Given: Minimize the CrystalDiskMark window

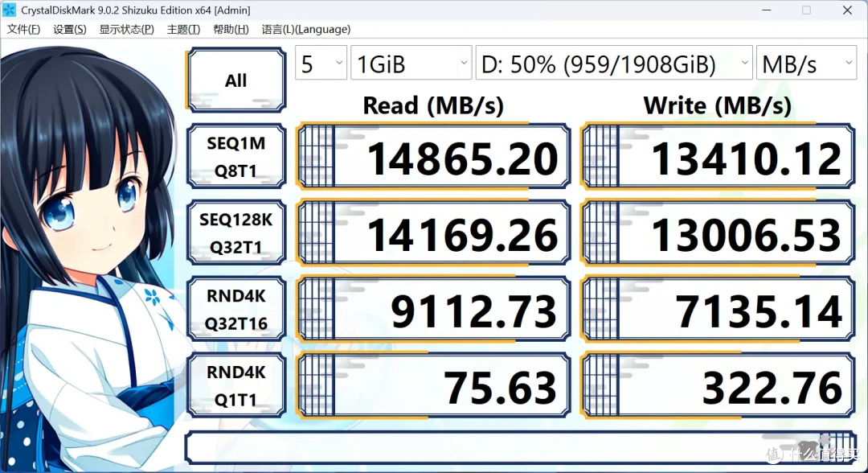Looking at the screenshot, I should (766, 10).
